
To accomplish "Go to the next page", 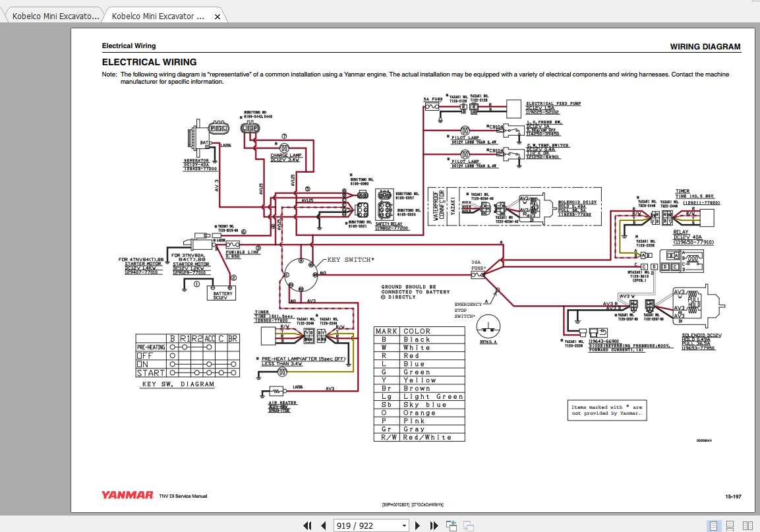I will pos(417,525).
